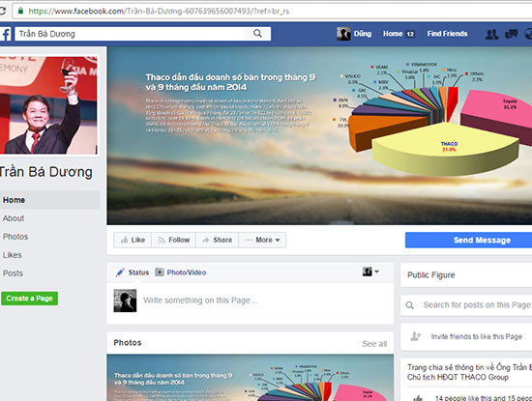Screen dimensions: 532x401
Task: Open Dũng's profile picture in the top bar
Action: point(343,34)
